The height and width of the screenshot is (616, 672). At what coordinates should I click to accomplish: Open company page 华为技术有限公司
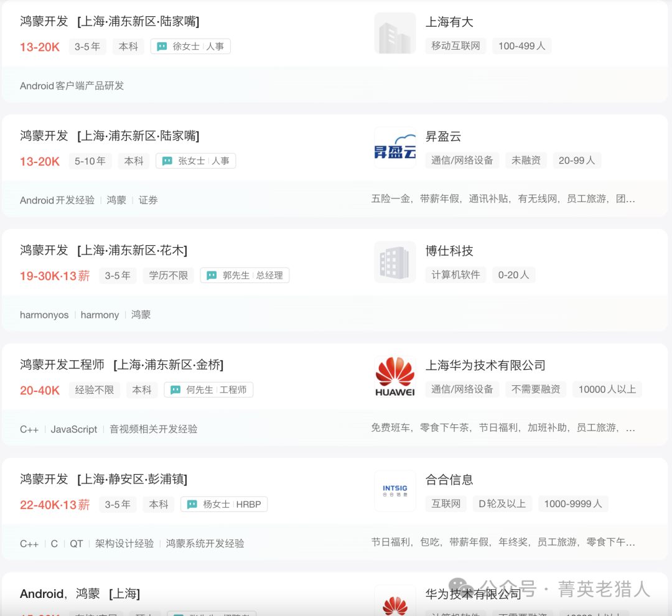tap(473, 594)
